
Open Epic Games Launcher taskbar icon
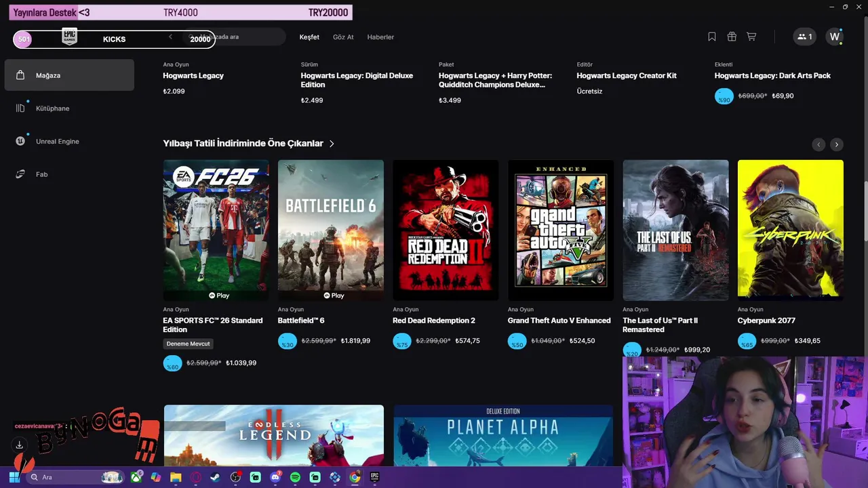(374, 477)
